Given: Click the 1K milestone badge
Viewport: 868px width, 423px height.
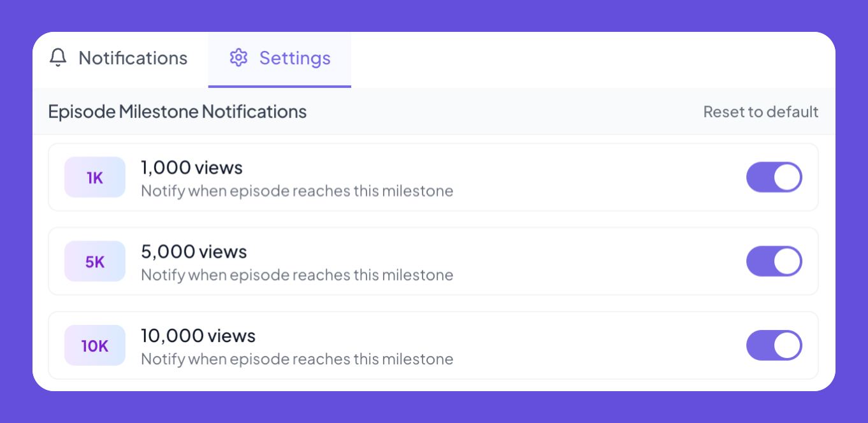Looking at the screenshot, I should pos(95,178).
